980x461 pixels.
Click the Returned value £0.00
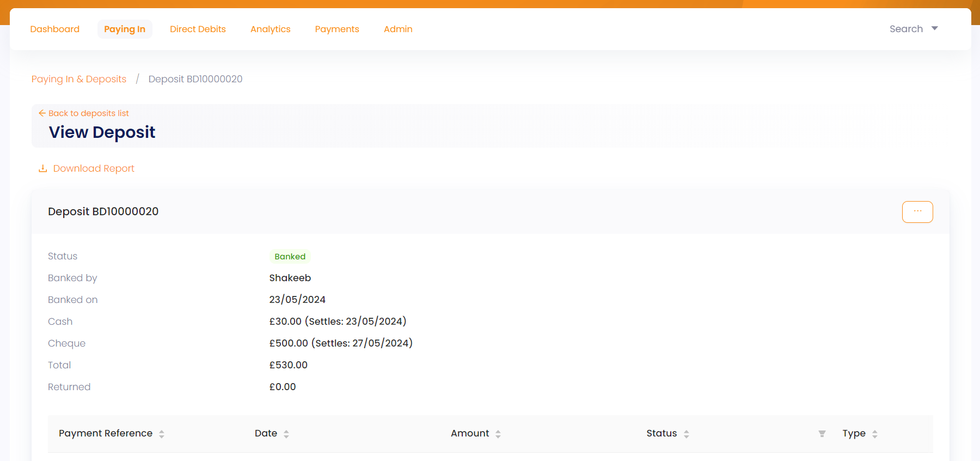pyautogui.click(x=283, y=387)
